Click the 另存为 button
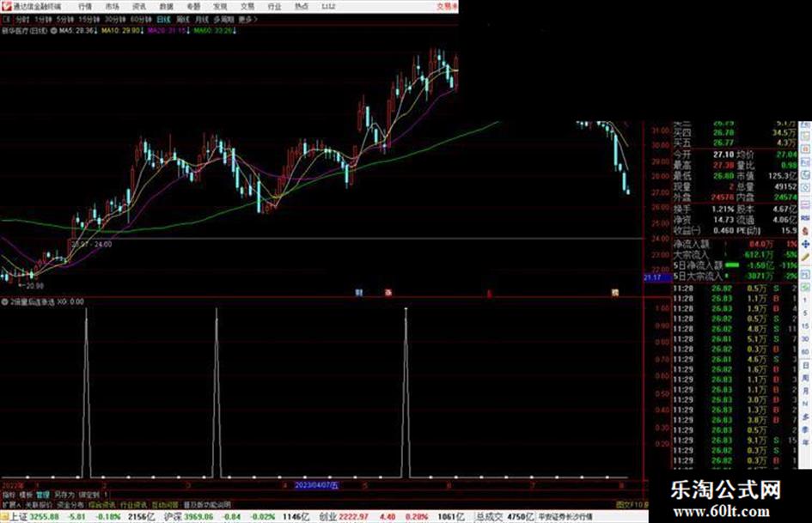 tap(64, 495)
